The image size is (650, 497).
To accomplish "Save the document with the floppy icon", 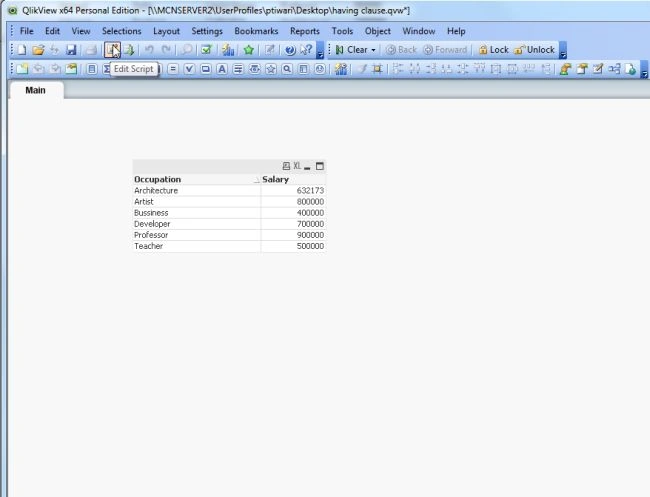I will [x=71, y=50].
